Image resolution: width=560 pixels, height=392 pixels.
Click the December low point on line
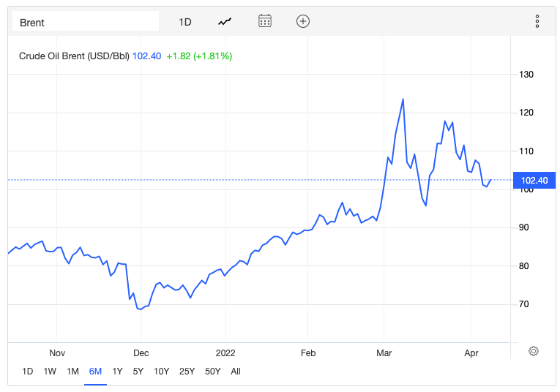141,309
